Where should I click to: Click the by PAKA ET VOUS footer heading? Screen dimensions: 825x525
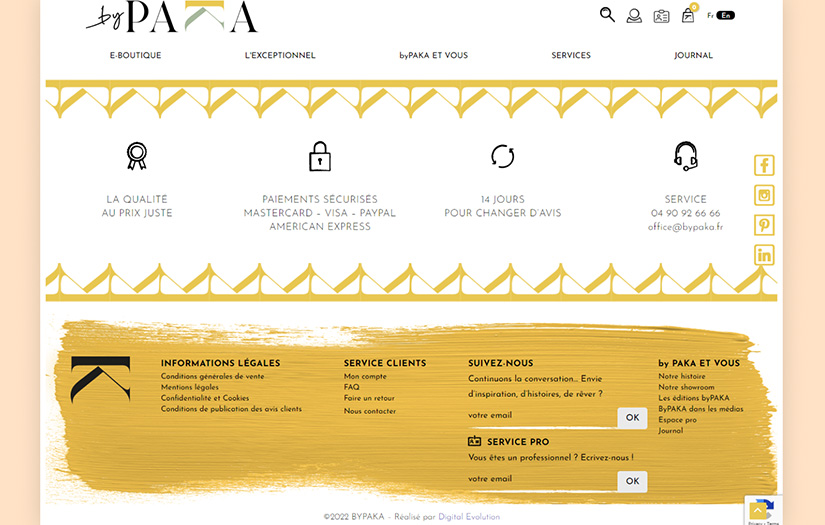click(x=699, y=363)
